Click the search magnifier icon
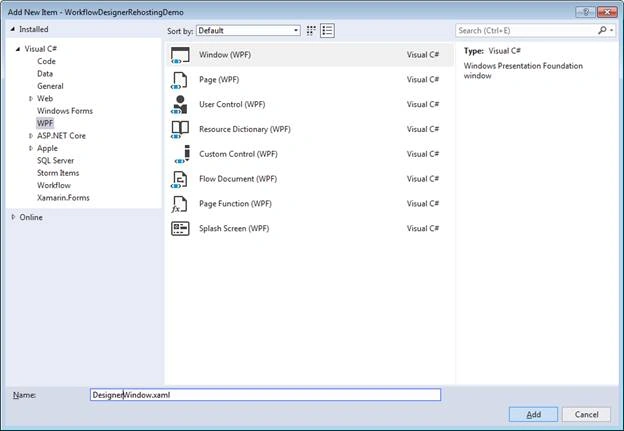Image resolution: width=624 pixels, height=431 pixels. point(602,30)
